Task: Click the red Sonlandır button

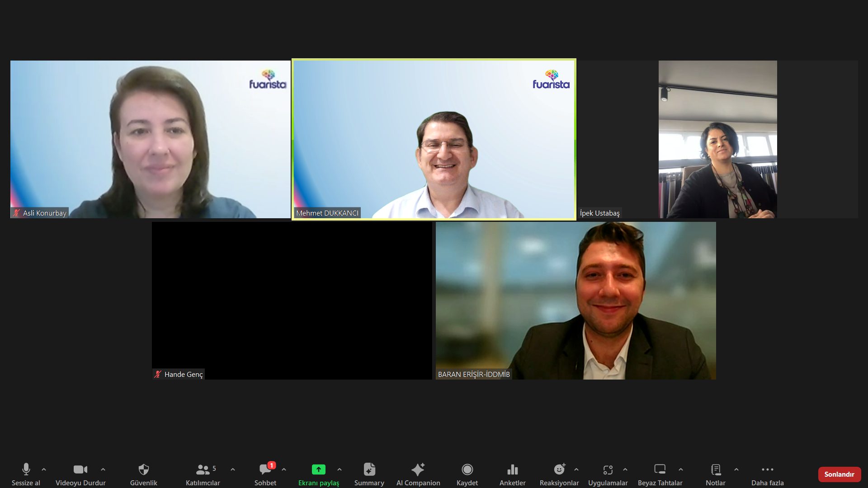Action: [839, 474]
